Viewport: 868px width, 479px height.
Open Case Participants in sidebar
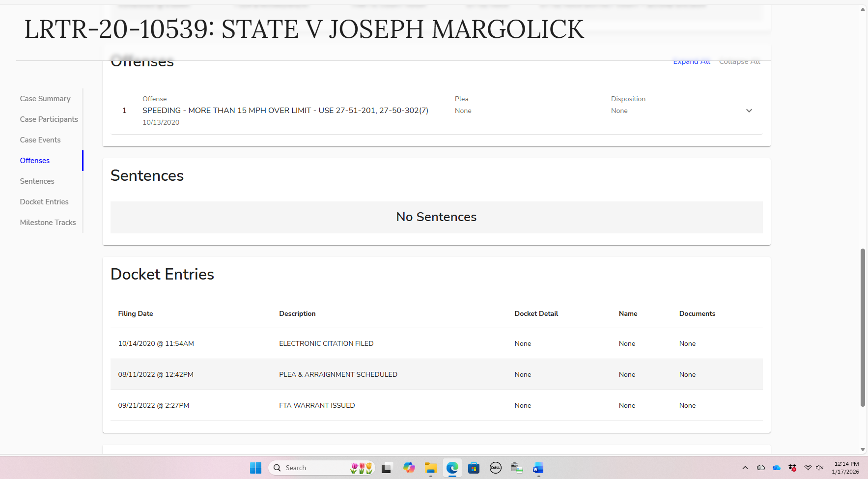point(49,119)
